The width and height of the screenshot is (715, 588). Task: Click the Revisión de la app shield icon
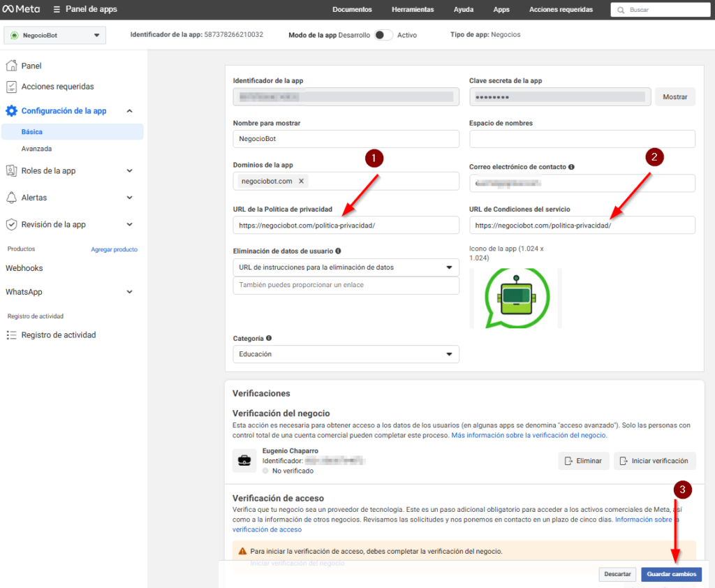[11, 224]
